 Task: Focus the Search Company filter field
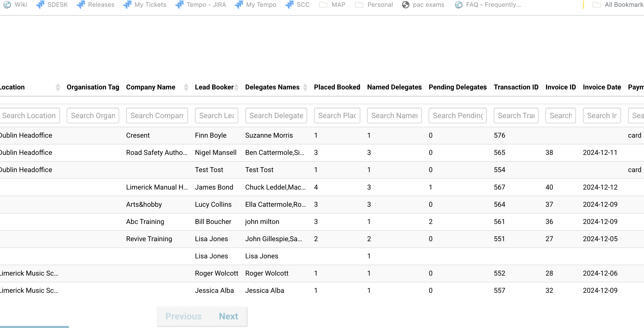[157, 116]
